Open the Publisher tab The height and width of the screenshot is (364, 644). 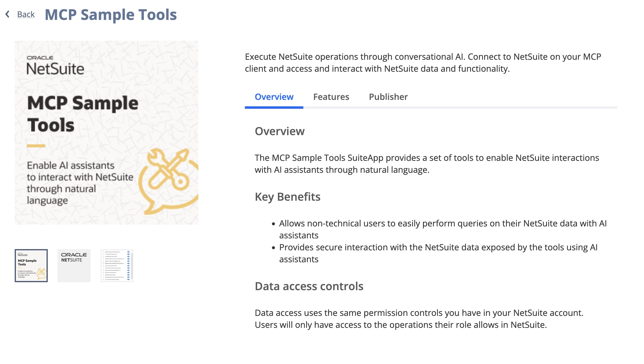point(388,97)
